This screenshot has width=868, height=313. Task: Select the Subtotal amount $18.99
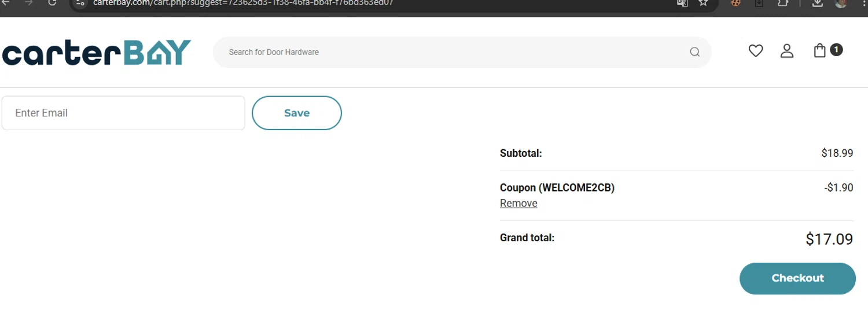(x=837, y=153)
